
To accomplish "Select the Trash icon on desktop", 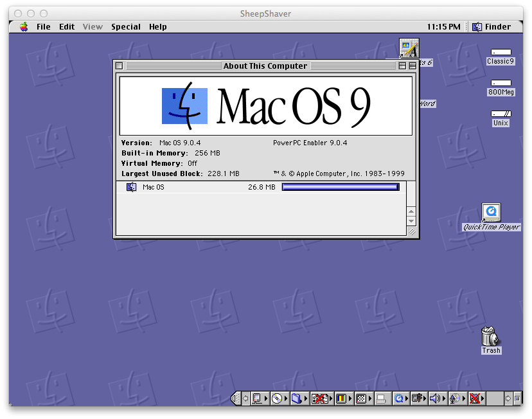I will (x=489, y=336).
